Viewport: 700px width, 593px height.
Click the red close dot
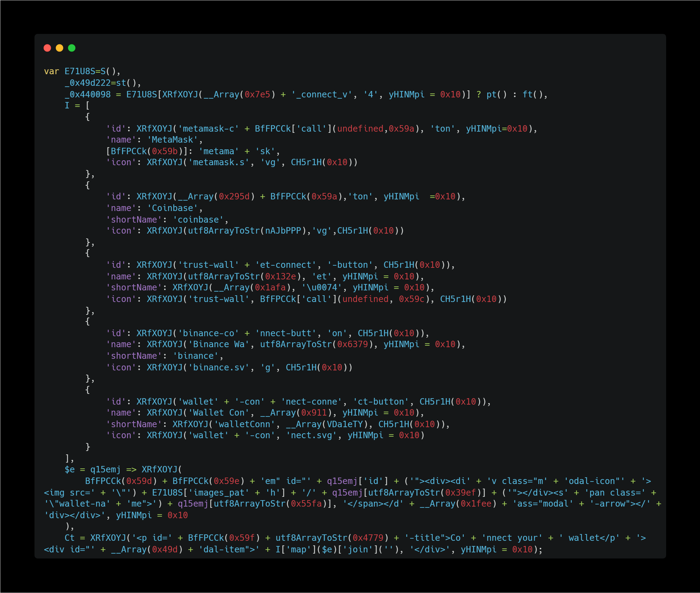[x=47, y=48]
